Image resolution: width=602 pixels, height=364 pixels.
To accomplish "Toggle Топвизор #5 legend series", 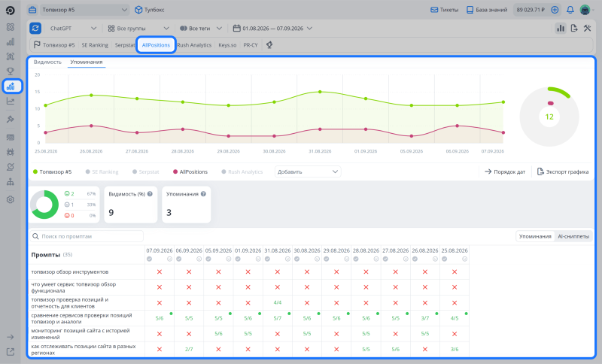I will tap(52, 171).
